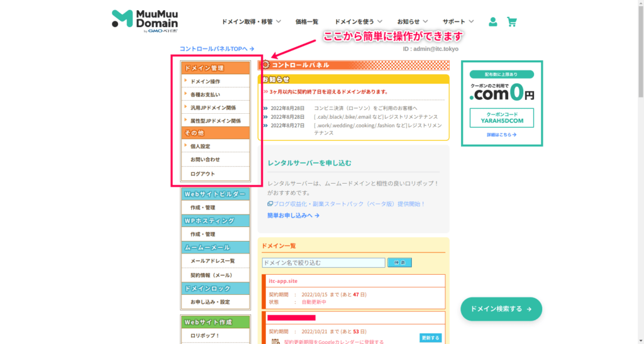The image size is (644, 344).
Task: Click ログアウト in sidebar
Action: [216, 174]
